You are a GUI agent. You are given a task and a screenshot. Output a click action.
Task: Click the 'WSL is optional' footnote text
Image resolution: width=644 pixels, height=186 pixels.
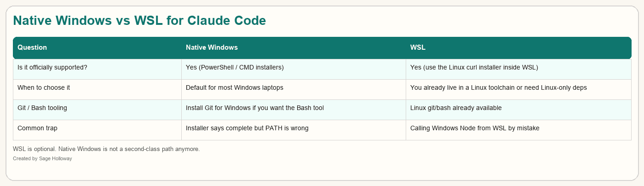click(x=106, y=149)
